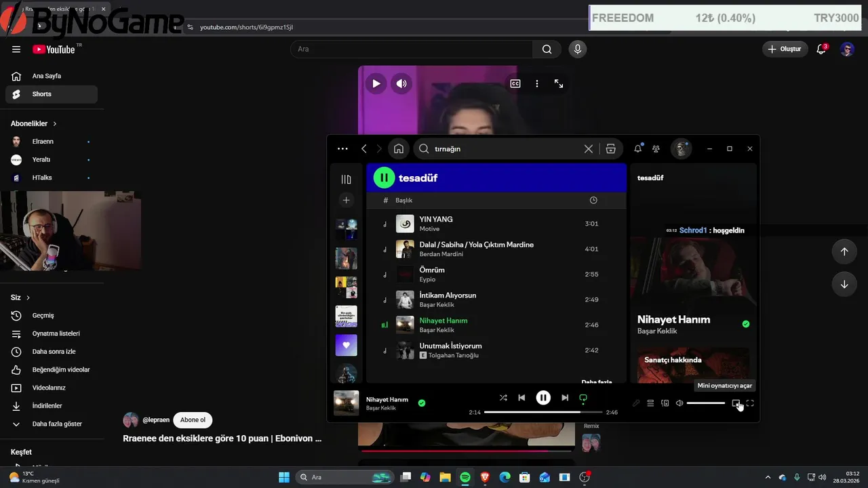Go back in Spotify navigation
868x488 pixels.
pos(364,148)
